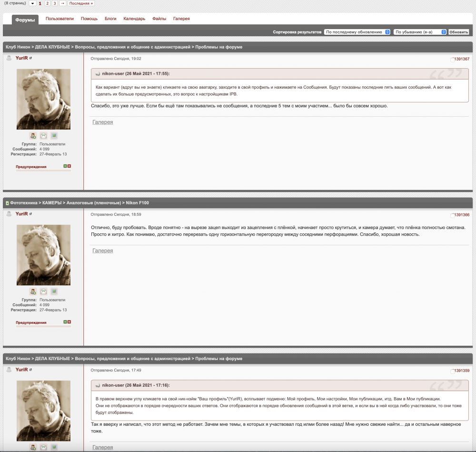The height and width of the screenshot is (452, 476).
Task: Send message icon in 19:02 post
Action: click(x=44, y=135)
